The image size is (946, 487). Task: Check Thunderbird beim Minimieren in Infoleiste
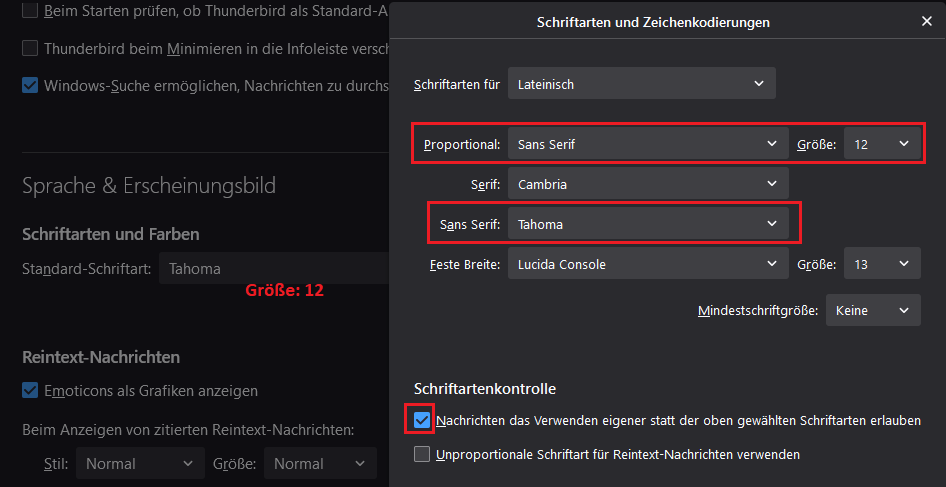31,48
